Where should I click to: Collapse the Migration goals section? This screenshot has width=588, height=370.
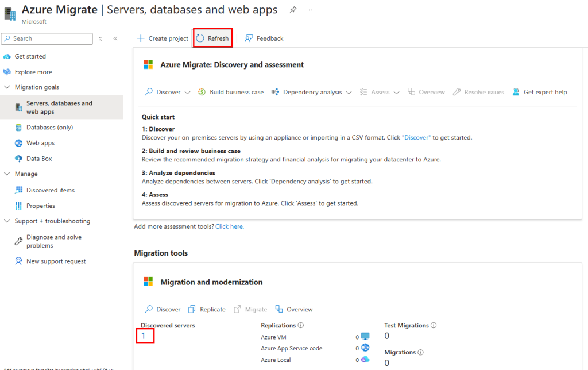[7, 87]
